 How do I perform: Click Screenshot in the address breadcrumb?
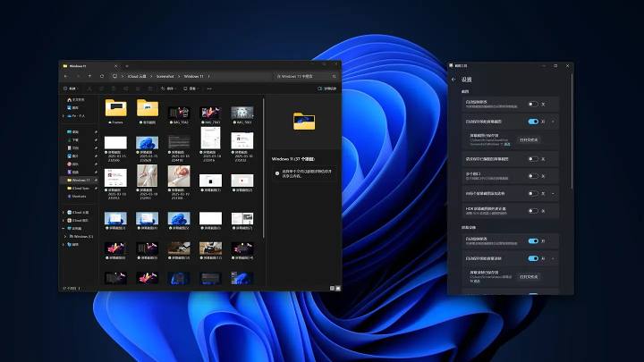pyautogui.click(x=165, y=76)
